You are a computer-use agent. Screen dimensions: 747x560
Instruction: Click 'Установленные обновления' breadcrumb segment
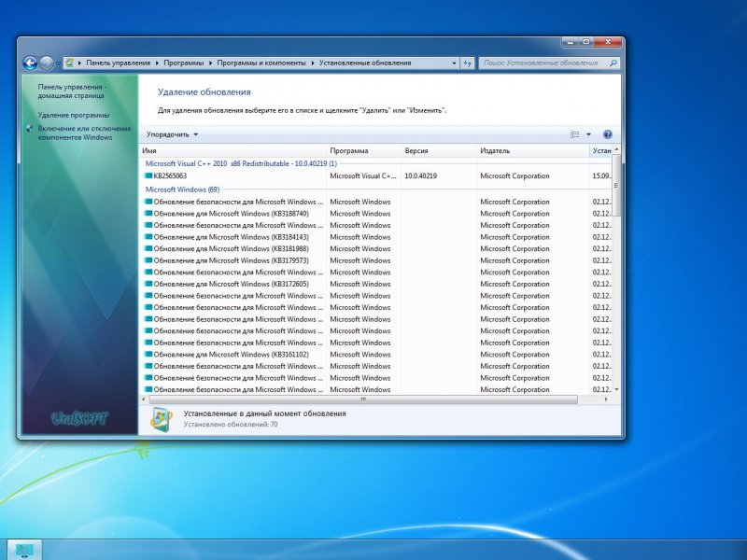(x=365, y=63)
